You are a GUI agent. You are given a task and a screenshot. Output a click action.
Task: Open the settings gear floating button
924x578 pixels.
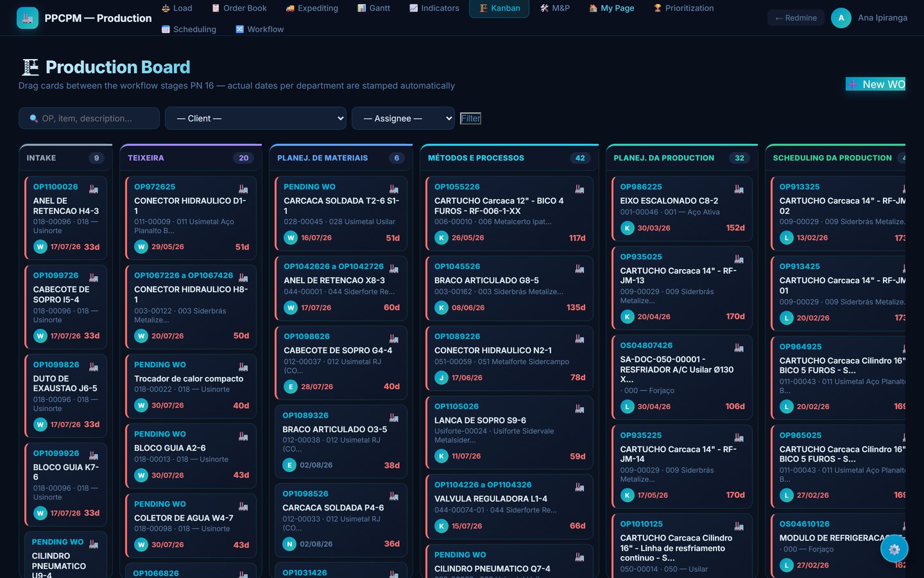[894, 549]
